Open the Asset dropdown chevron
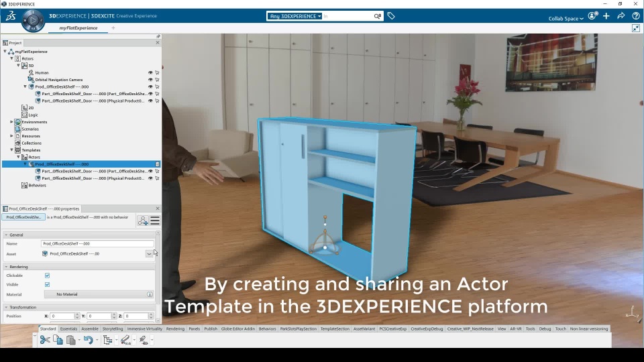This screenshot has height=362, width=644. pos(149,253)
